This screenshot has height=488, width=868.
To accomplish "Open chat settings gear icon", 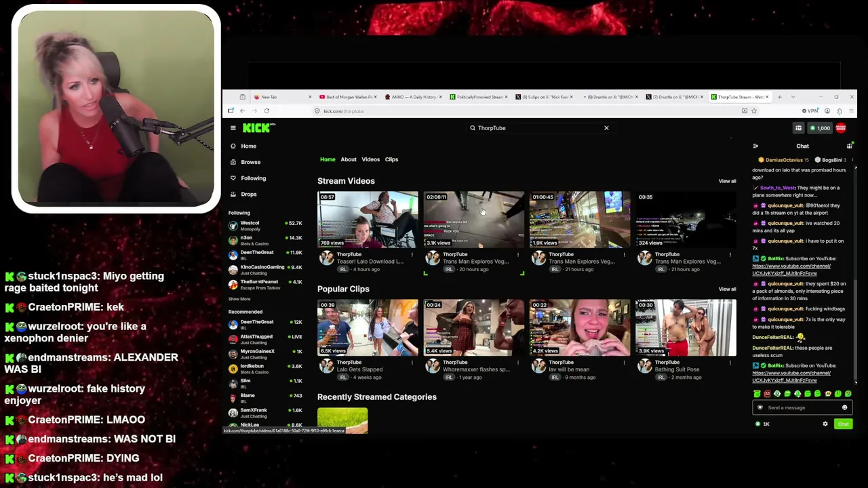I will pyautogui.click(x=825, y=424).
